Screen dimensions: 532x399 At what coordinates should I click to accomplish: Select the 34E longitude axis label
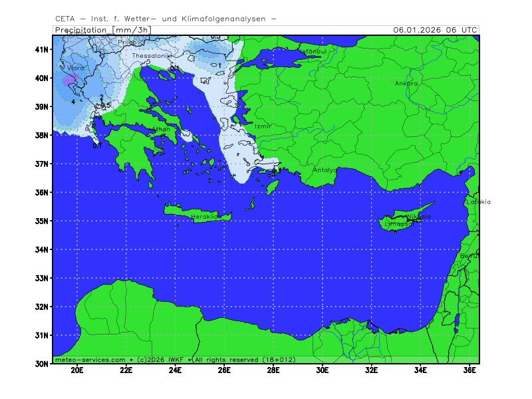[420, 370]
